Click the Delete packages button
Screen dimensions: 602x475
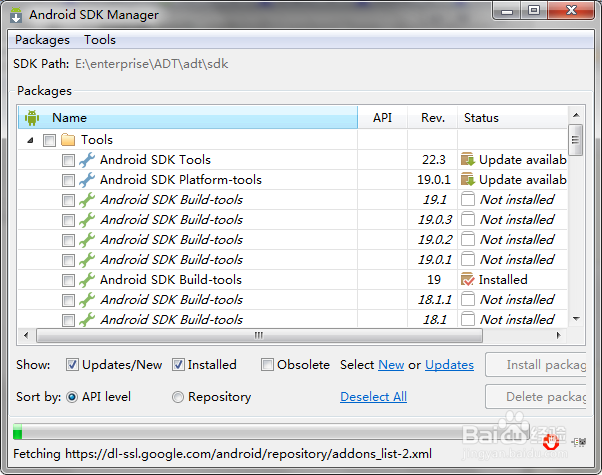(x=536, y=397)
